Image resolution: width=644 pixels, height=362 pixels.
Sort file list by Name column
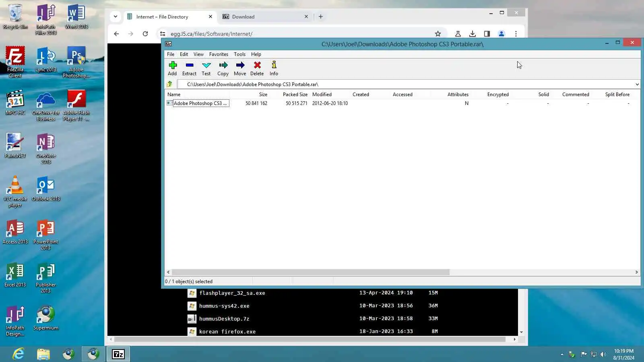[174, 95]
